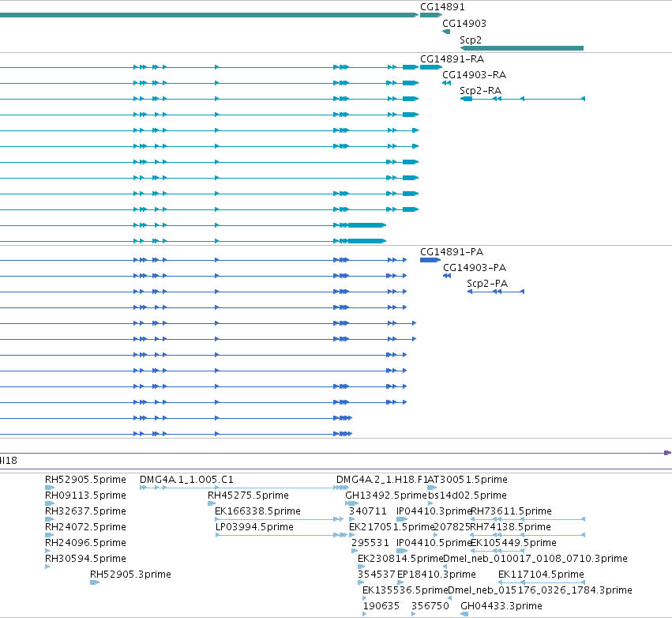
Task: Open EST RH24072.5prime
Action: [85, 527]
